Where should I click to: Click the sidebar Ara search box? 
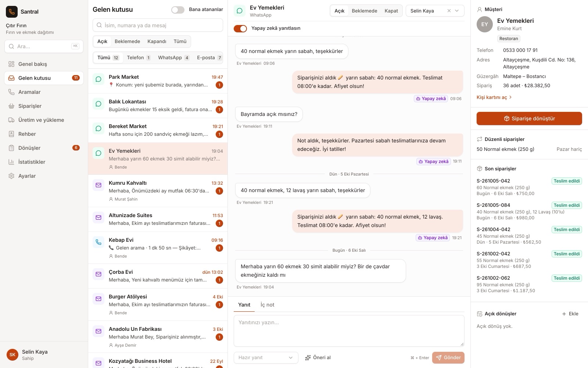(44, 46)
